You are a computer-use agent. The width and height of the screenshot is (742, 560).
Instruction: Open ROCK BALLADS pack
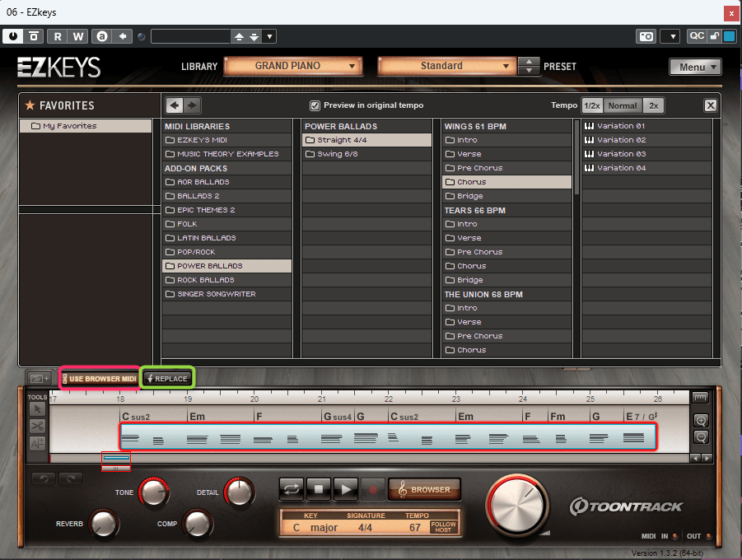[226, 280]
